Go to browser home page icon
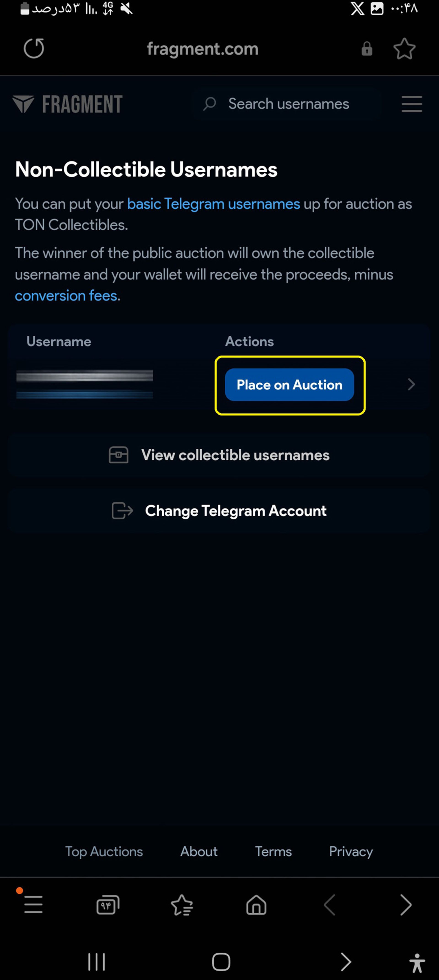 [x=256, y=905]
